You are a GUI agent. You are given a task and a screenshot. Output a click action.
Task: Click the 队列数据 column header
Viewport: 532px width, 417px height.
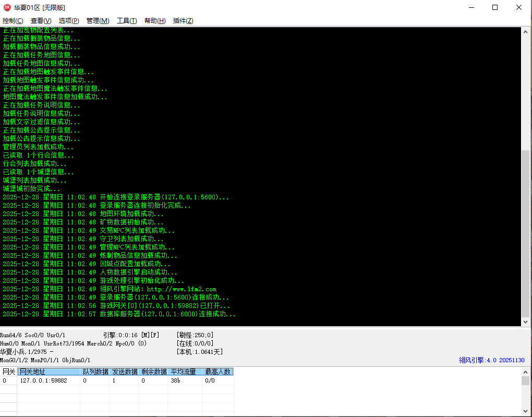point(95,372)
